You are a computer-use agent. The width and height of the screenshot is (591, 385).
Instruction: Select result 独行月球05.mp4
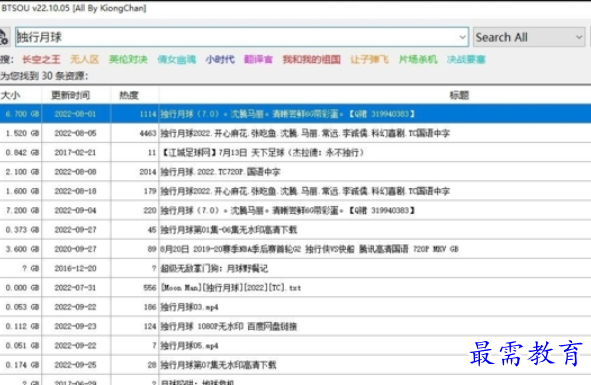coord(296,345)
